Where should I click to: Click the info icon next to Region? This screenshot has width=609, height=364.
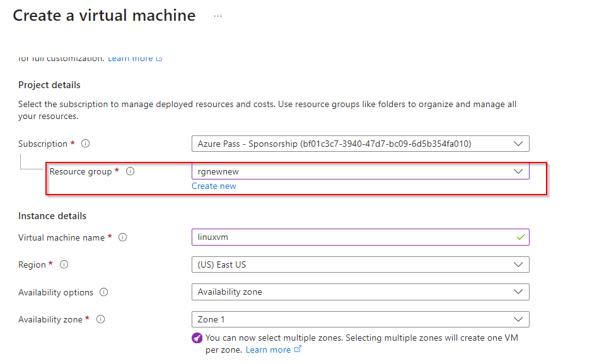pos(64,264)
